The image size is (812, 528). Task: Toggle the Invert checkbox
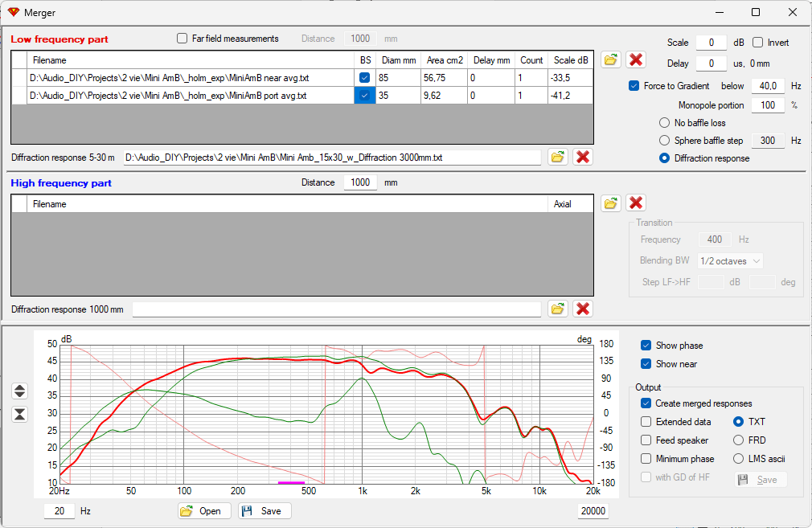point(757,43)
